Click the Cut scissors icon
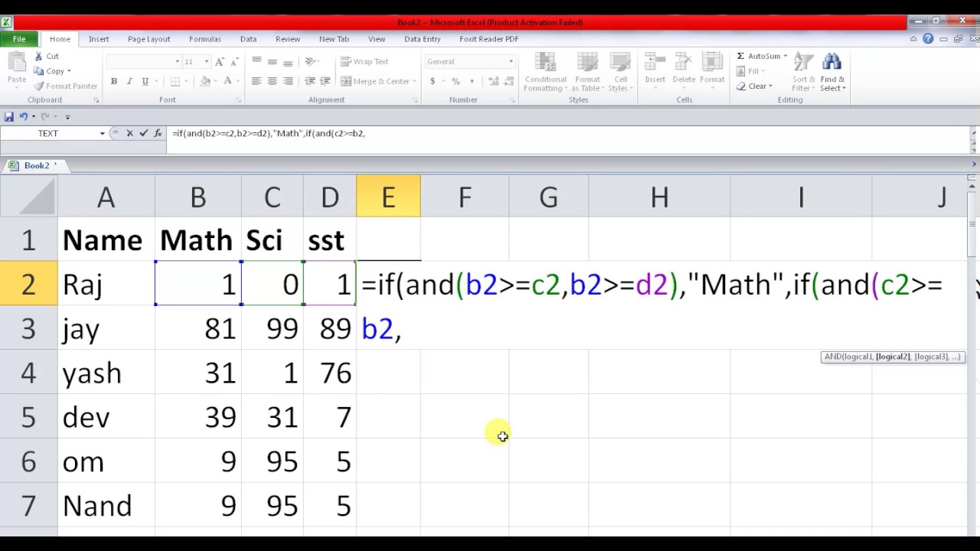Image resolution: width=980 pixels, height=551 pixels. point(38,56)
